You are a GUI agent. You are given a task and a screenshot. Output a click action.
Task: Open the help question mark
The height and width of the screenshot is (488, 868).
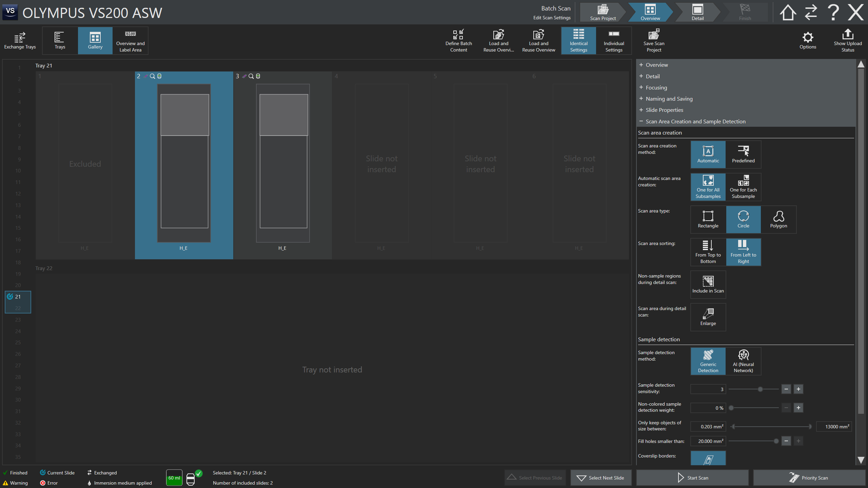pyautogui.click(x=833, y=13)
